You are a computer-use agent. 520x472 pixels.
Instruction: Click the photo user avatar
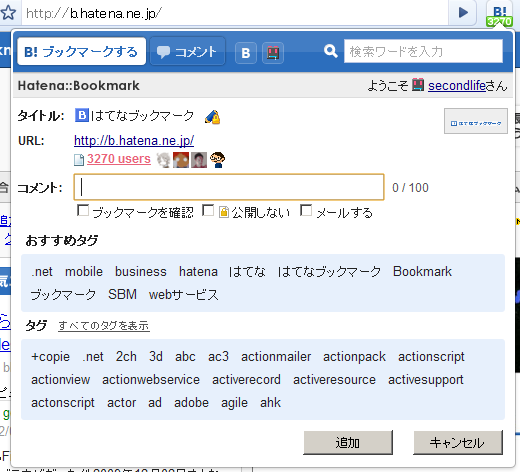point(199,160)
